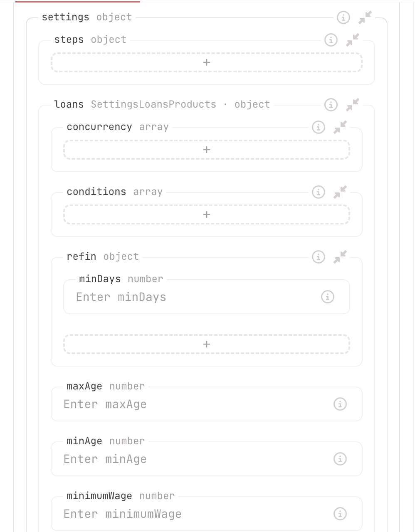Show info for the maxAge field

(x=340, y=404)
